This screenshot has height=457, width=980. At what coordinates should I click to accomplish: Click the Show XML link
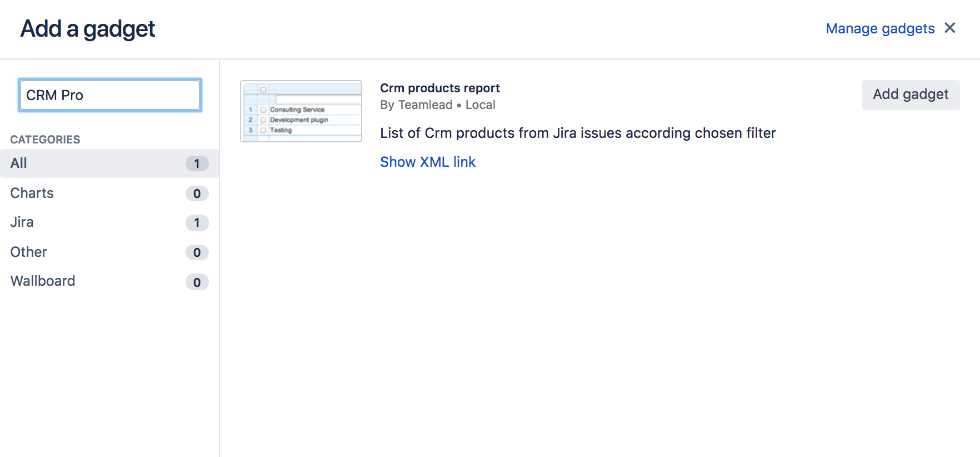click(x=428, y=162)
